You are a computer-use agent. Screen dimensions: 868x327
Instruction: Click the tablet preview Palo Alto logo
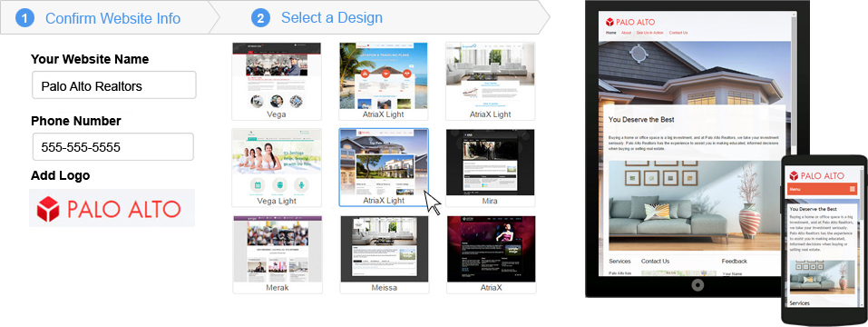[630, 22]
